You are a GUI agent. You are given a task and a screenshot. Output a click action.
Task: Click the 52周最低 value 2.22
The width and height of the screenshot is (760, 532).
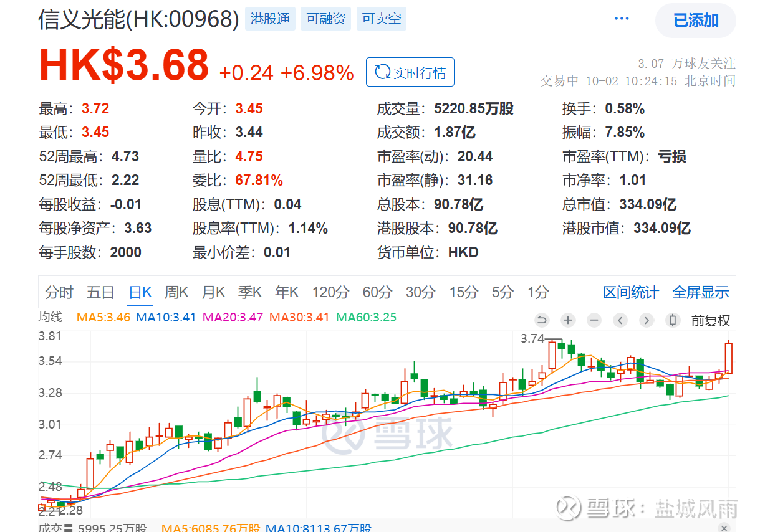pyautogui.click(x=125, y=180)
